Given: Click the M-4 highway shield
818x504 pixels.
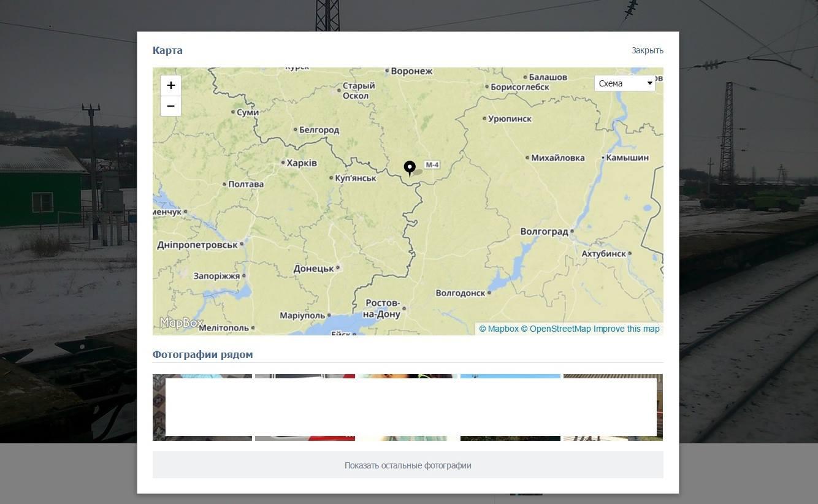Looking at the screenshot, I should [x=432, y=164].
